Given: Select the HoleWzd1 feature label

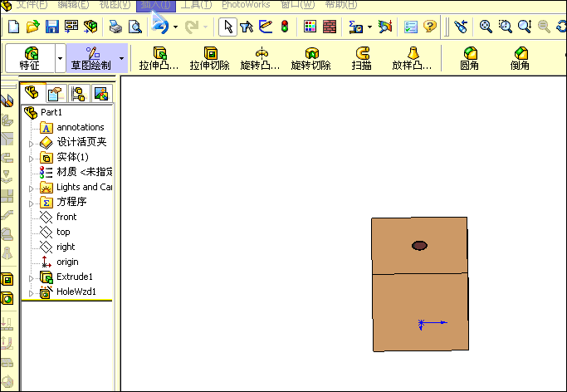Looking at the screenshot, I should (76, 292).
